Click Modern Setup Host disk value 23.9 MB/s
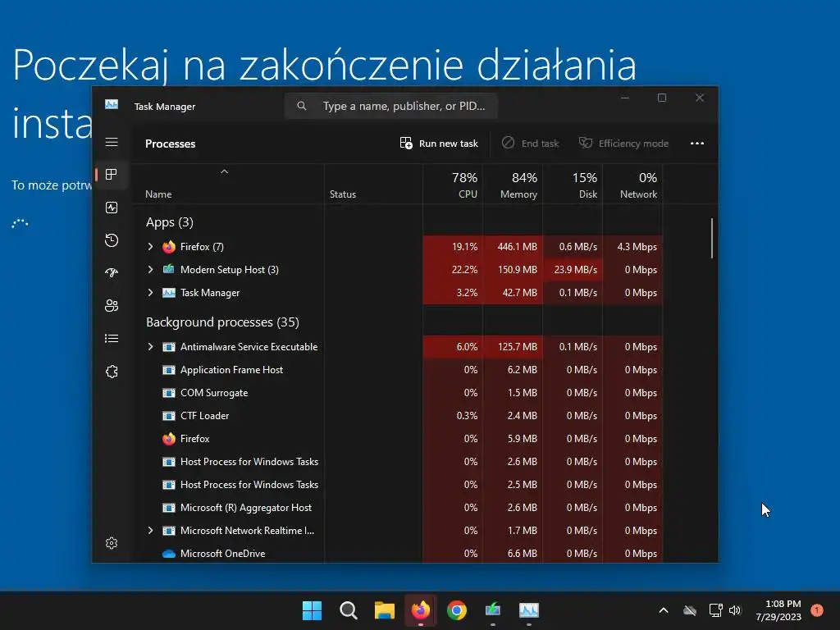840x630 pixels. [x=575, y=269]
